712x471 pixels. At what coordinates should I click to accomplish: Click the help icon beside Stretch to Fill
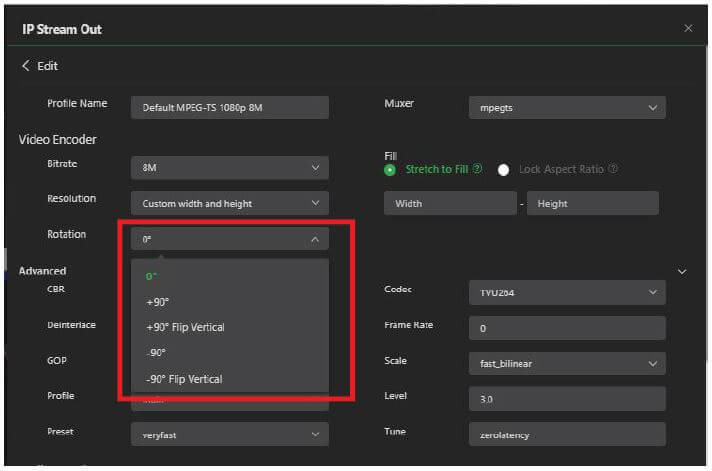tap(477, 169)
